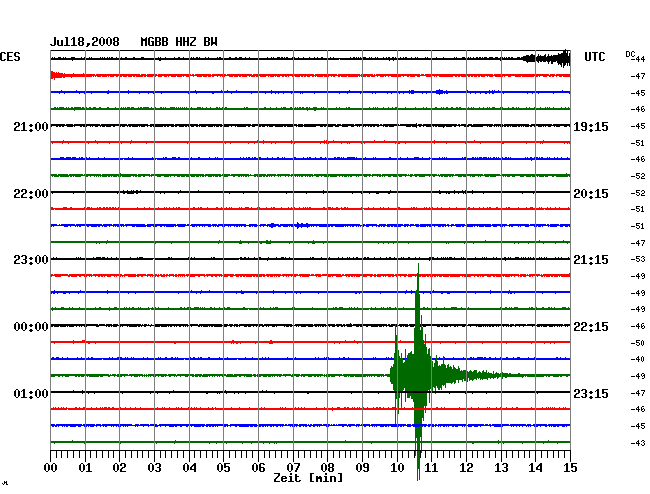Select the 21:00 local time label
The height and width of the screenshot is (494, 650).
point(31,126)
